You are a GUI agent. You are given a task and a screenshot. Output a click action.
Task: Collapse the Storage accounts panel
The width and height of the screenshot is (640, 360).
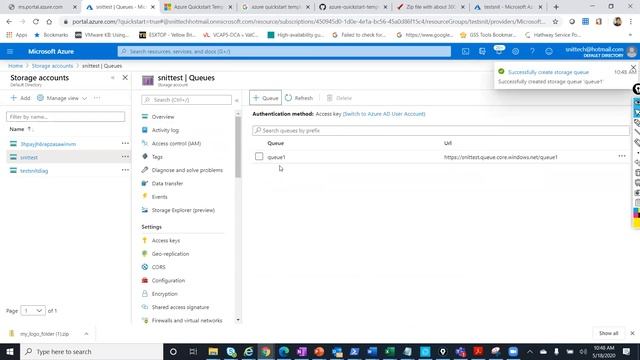click(113, 78)
